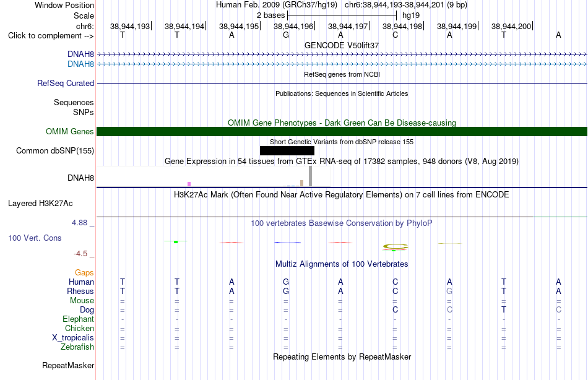Open the OMIM Genes track label
The height and width of the screenshot is (380, 588).
tap(69, 132)
